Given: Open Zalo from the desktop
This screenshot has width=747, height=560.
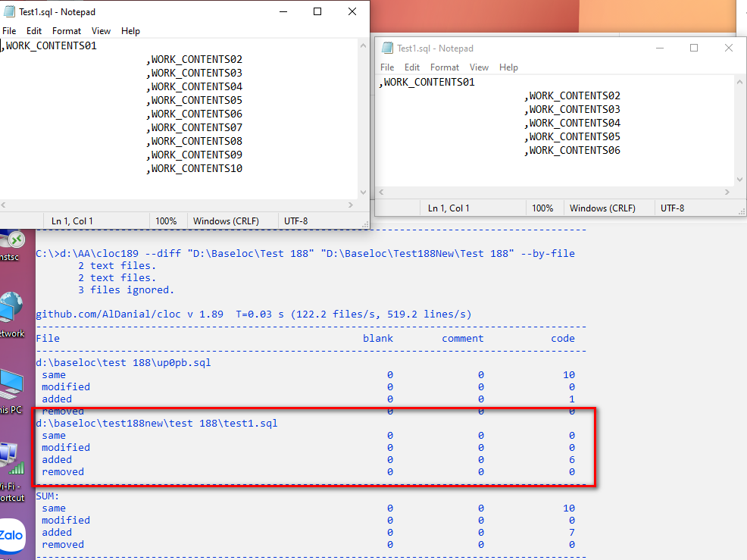Looking at the screenshot, I should click(x=11, y=533).
